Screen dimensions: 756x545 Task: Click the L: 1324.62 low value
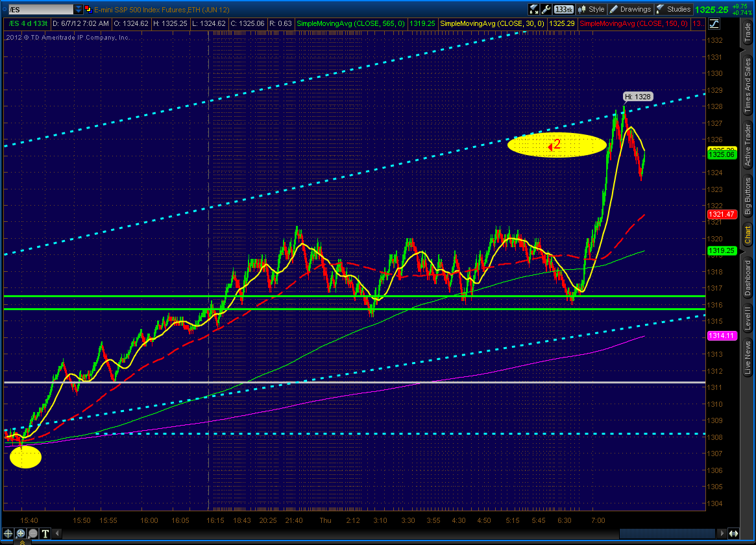208,23
